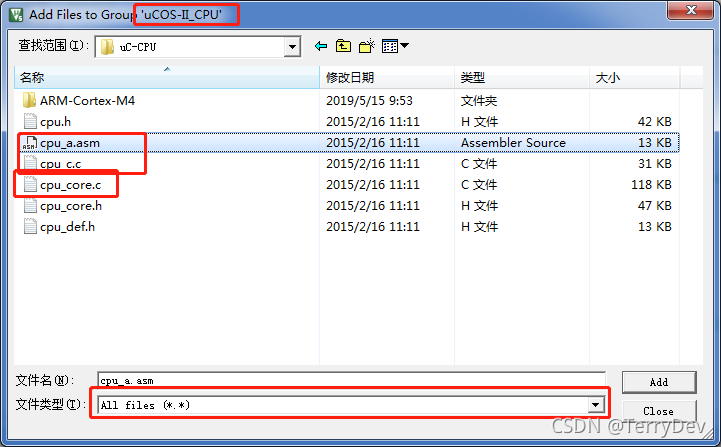Screen dimensions: 721x447
Task: Sort by the 大小 column header
Action: click(x=634, y=77)
